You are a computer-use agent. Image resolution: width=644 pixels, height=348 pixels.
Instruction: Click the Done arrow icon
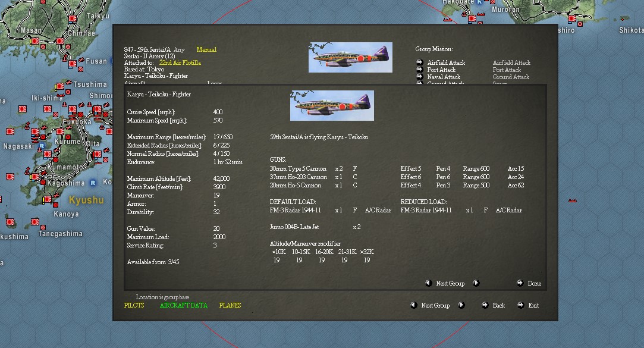[x=520, y=283]
